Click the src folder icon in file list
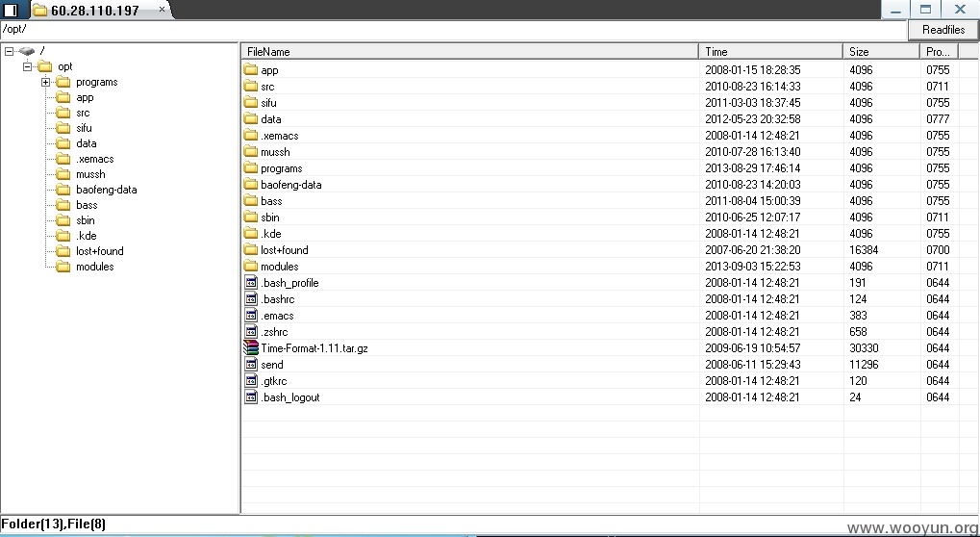Image resolution: width=980 pixels, height=537 pixels. pos(251,87)
